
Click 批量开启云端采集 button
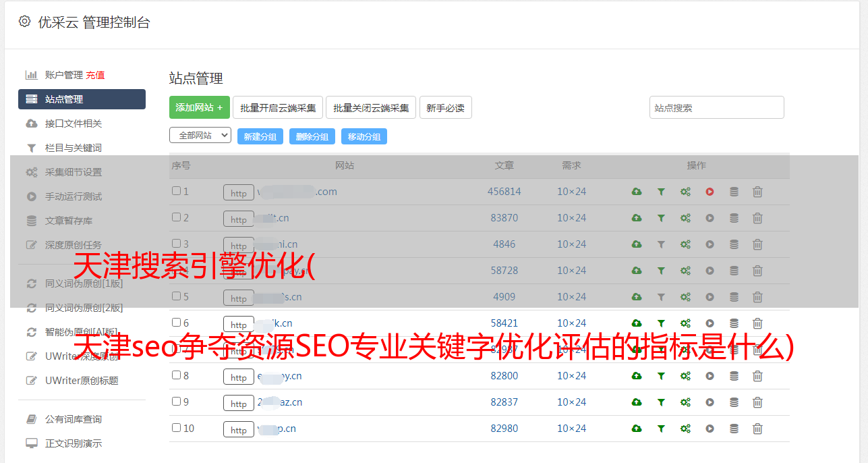pyautogui.click(x=278, y=107)
